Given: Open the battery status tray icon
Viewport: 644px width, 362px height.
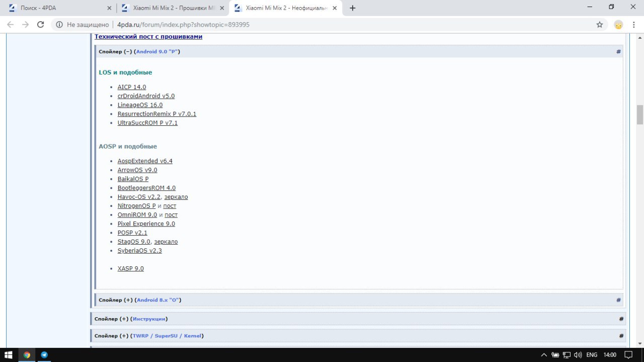Looking at the screenshot, I should click(x=555, y=354).
